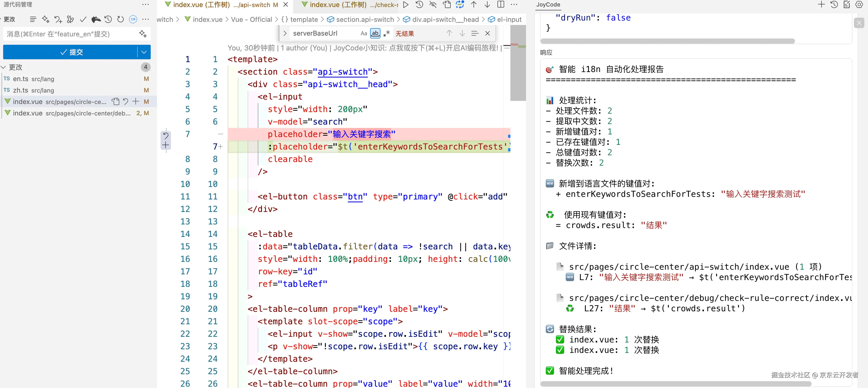The height and width of the screenshot is (388, 868).
Task: Enable whole word matching in search
Action: point(375,33)
